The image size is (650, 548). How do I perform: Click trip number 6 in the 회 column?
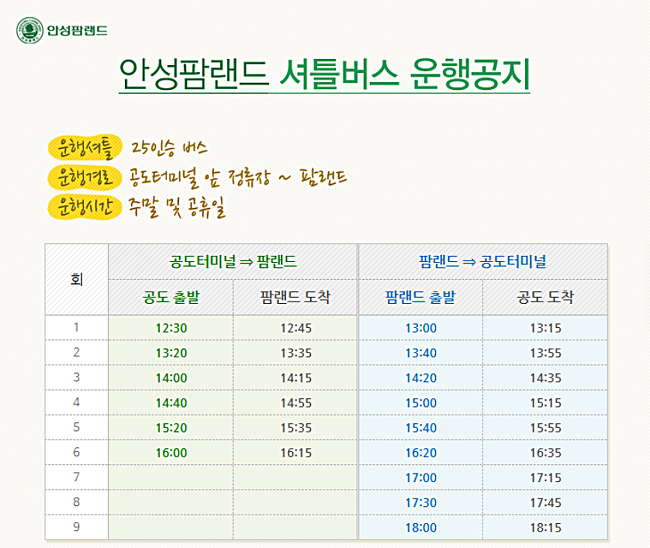coord(77,452)
